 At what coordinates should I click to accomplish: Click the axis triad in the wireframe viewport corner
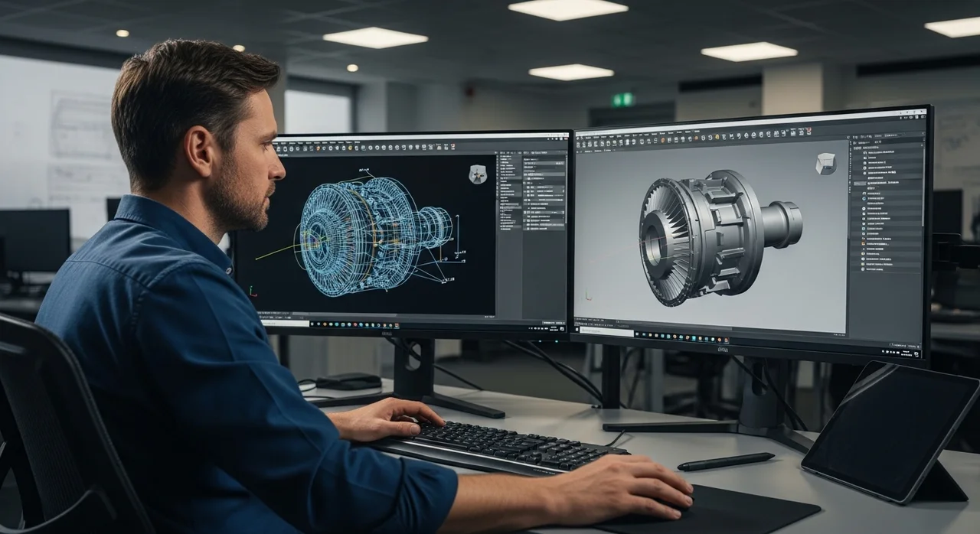253,291
